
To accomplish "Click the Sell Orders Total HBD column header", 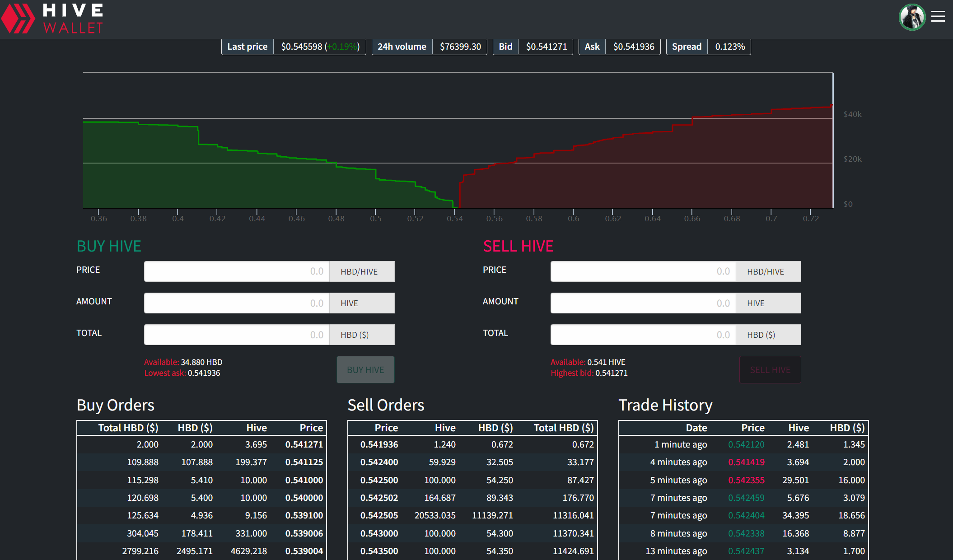I will click(564, 428).
